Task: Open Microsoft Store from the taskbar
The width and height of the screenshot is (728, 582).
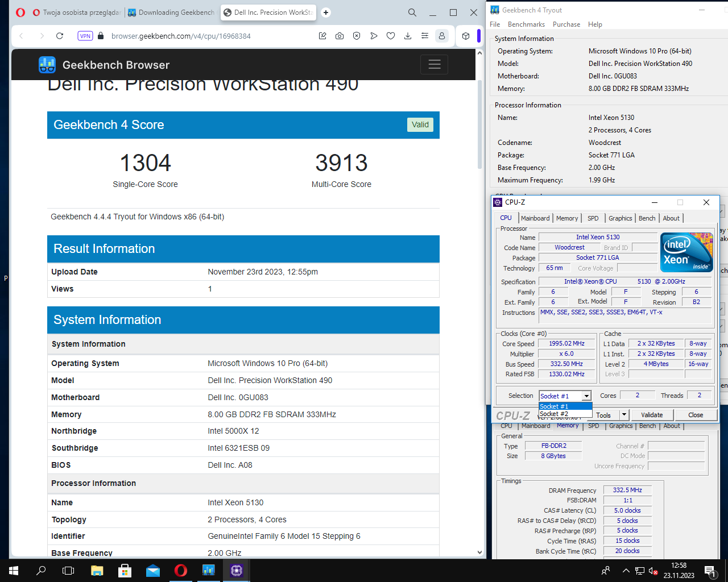Action: pyautogui.click(x=125, y=571)
